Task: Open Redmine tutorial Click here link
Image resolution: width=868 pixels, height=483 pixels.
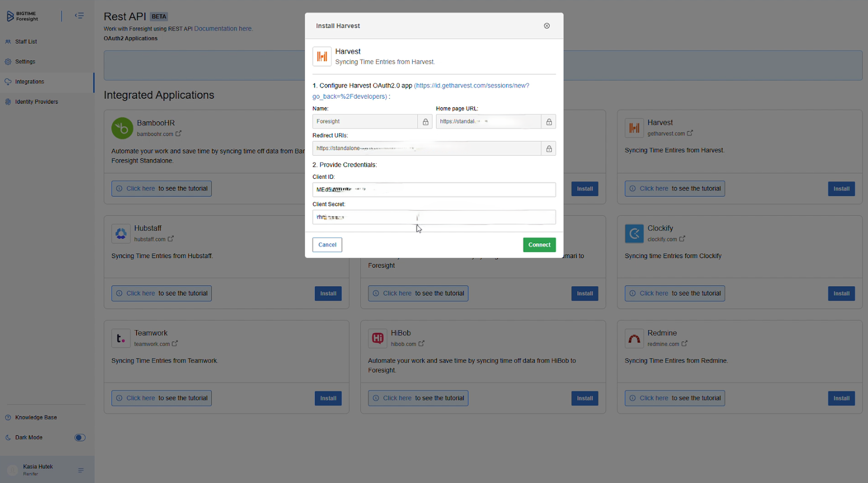Action: tap(654, 398)
